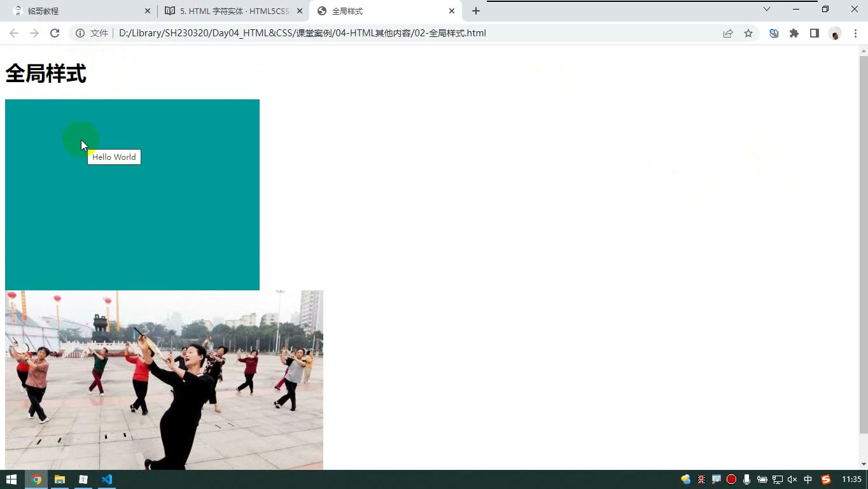Click the address bar URL field
This screenshot has width=868, height=489.
(414, 33)
